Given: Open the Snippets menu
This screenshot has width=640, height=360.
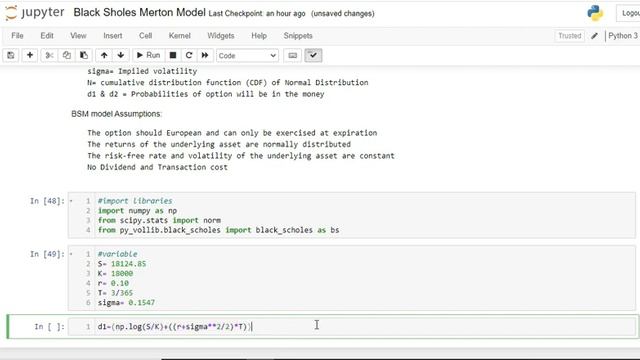Looking at the screenshot, I should pyautogui.click(x=298, y=36).
